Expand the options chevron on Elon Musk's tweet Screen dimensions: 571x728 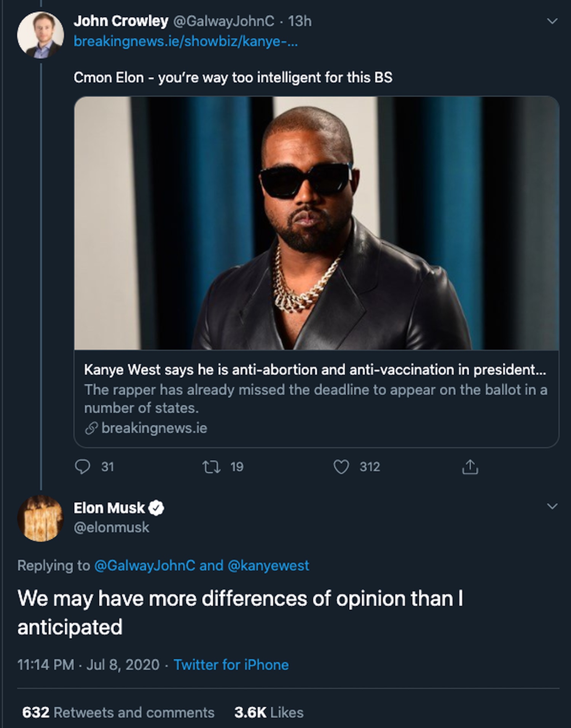click(x=552, y=506)
